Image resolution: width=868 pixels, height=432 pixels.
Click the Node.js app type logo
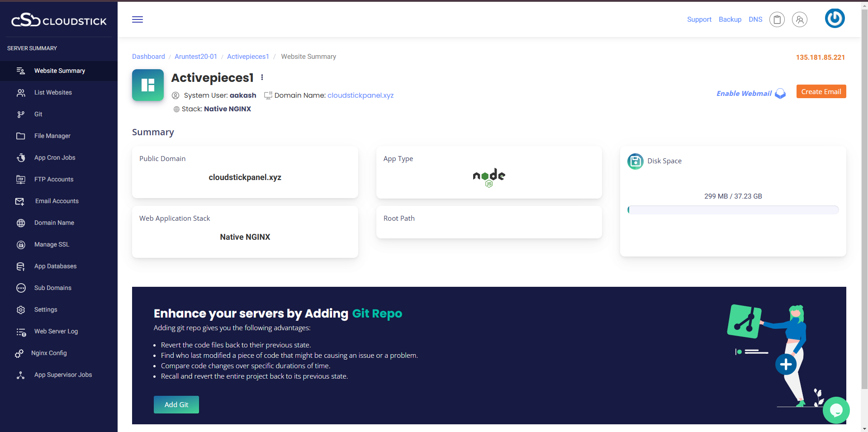point(489,177)
